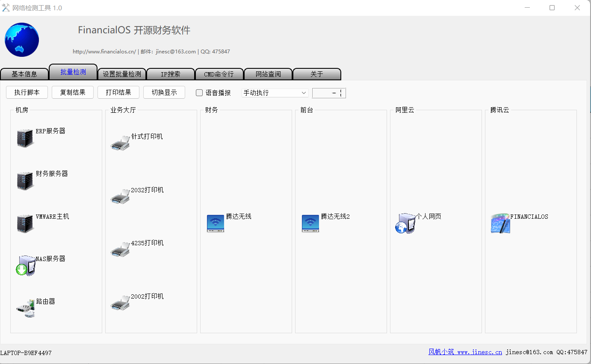
Task: Open the 风帆小筑 www.jinesc.cn link
Action: (x=465, y=352)
